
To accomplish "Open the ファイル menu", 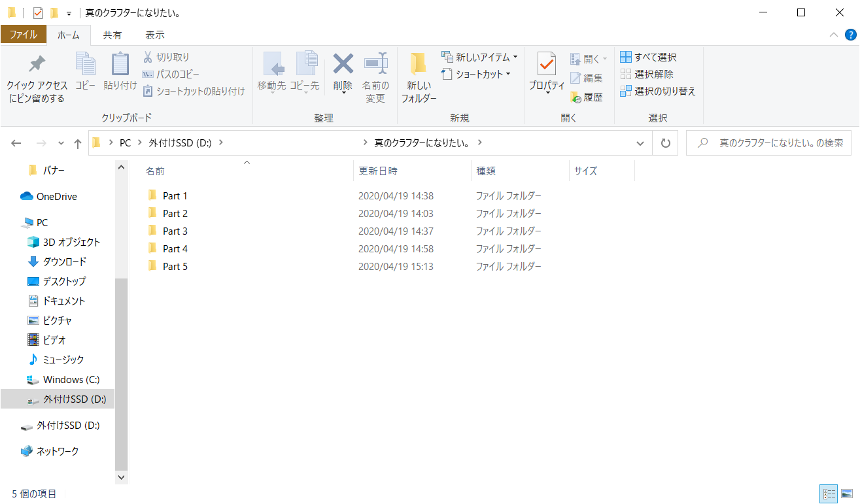I will 24,35.
